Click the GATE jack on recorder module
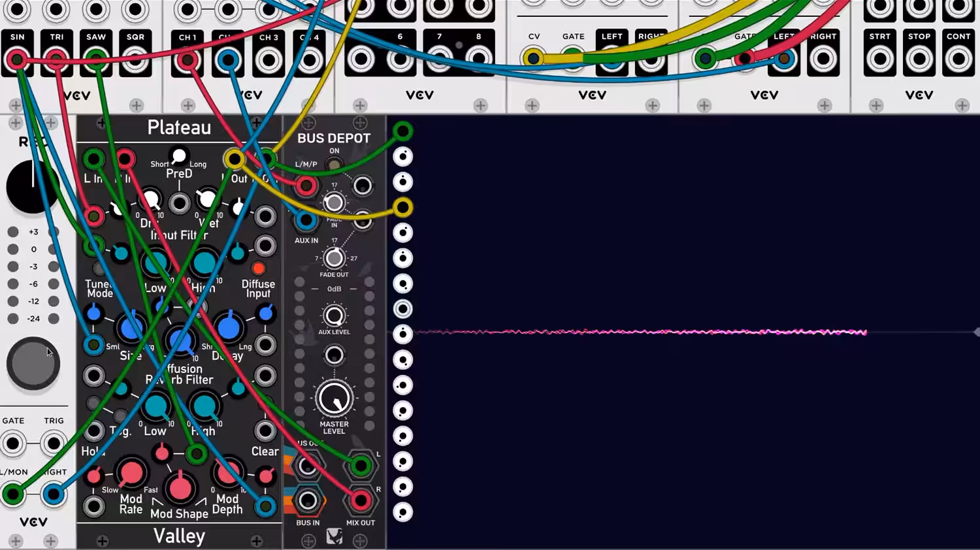The image size is (980, 550). click(13, 444)
